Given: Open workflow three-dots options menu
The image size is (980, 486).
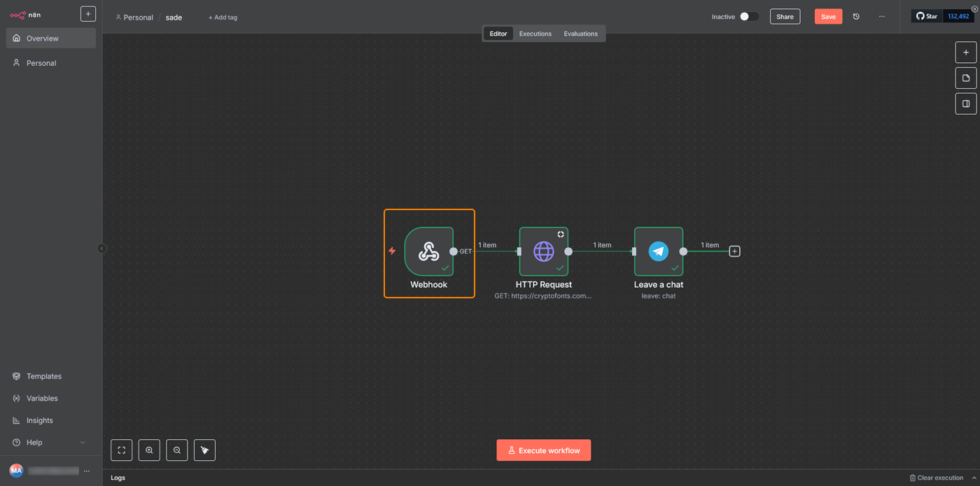Looking at the screenshot, I should point(881,17).
